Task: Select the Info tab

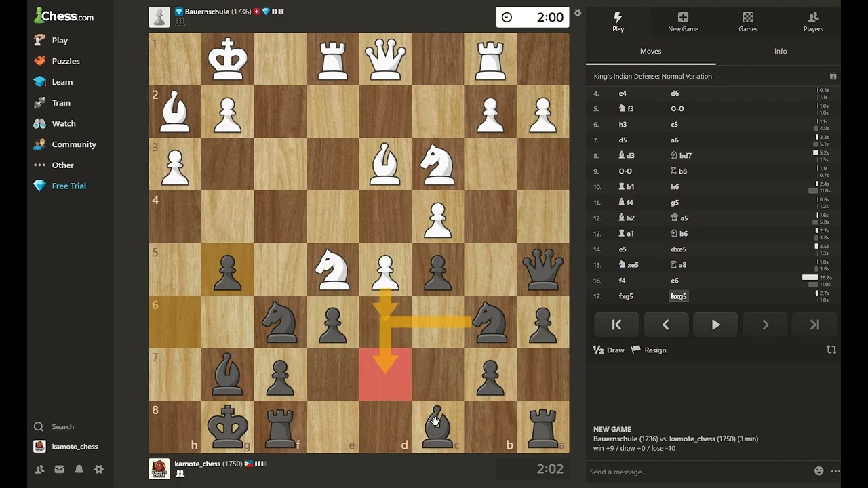Action: (x=781, y=51)
